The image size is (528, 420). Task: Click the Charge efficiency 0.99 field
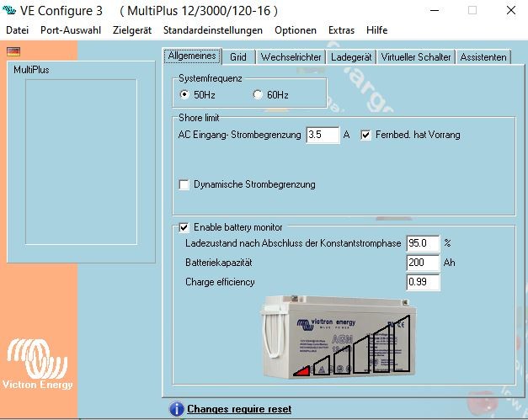(x=423, y=282)
